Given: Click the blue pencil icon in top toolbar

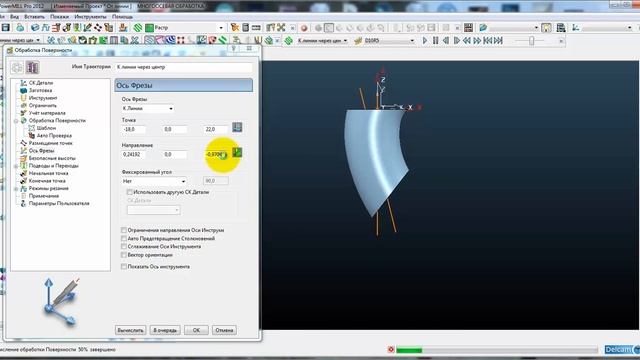Looking at the screenshot, I should [483, 28].
